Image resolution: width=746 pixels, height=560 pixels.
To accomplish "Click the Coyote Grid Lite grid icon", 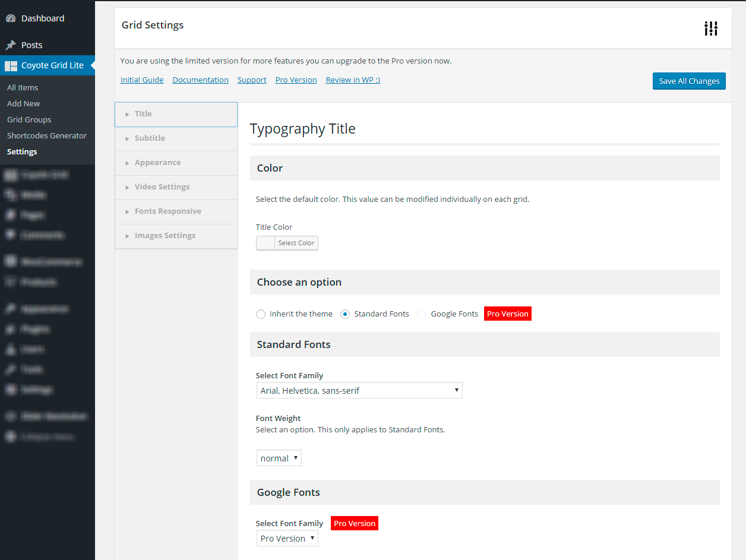I will (x=11, y=66).
